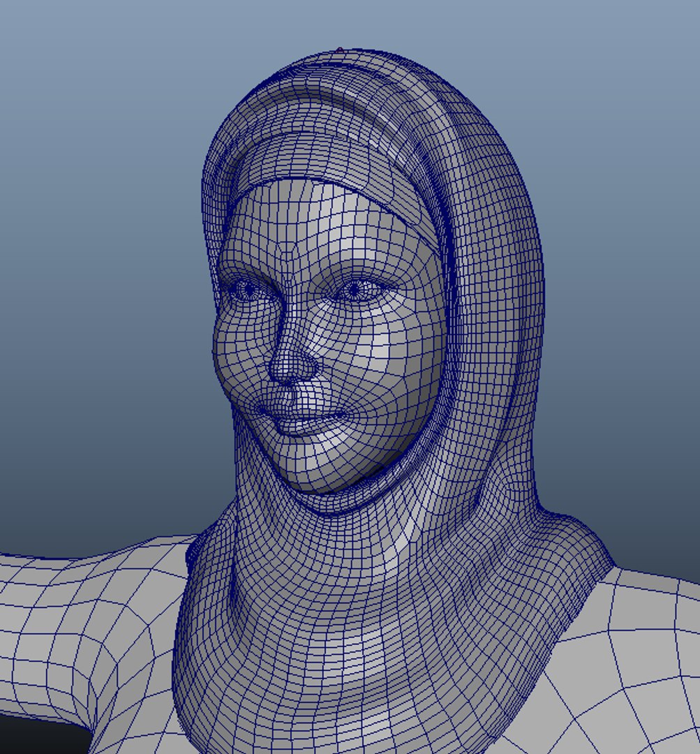Screen dimensions: 700x754
Task: Select the small red marker atop the hood
Action: (340, 50)
